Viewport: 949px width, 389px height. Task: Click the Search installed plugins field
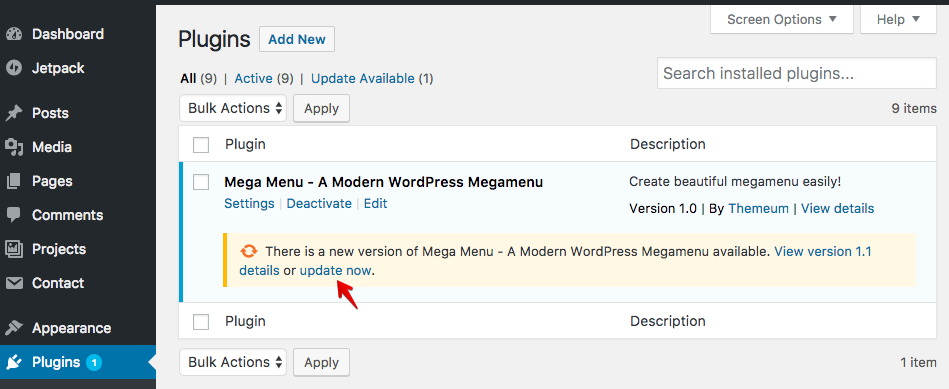[x=796, y=74]
